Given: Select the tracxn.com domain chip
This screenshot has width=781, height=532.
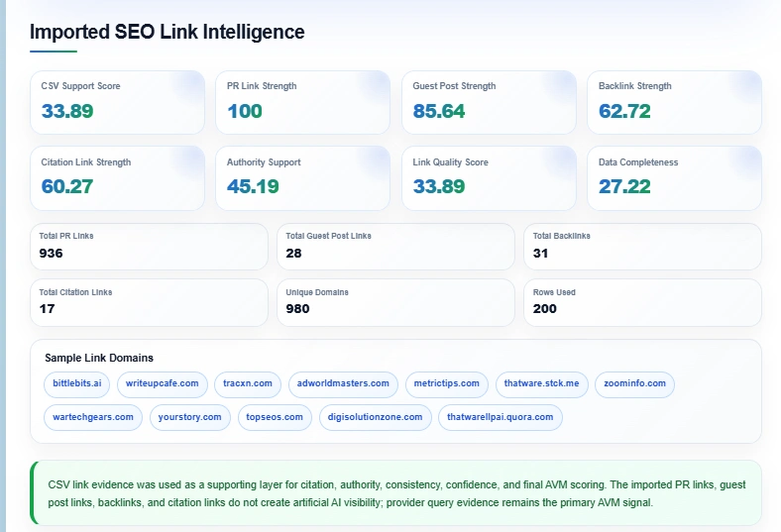Looking at the screenshot, I should (248, 383).
